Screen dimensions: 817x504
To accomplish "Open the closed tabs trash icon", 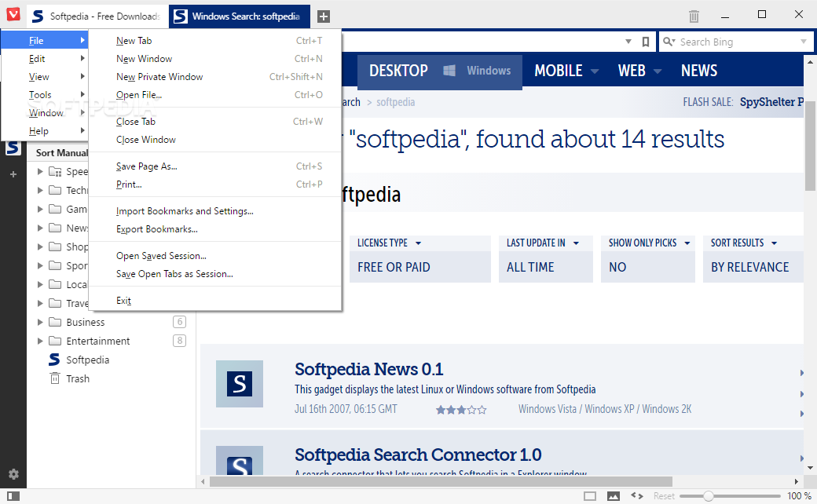I will coord(694,16).
